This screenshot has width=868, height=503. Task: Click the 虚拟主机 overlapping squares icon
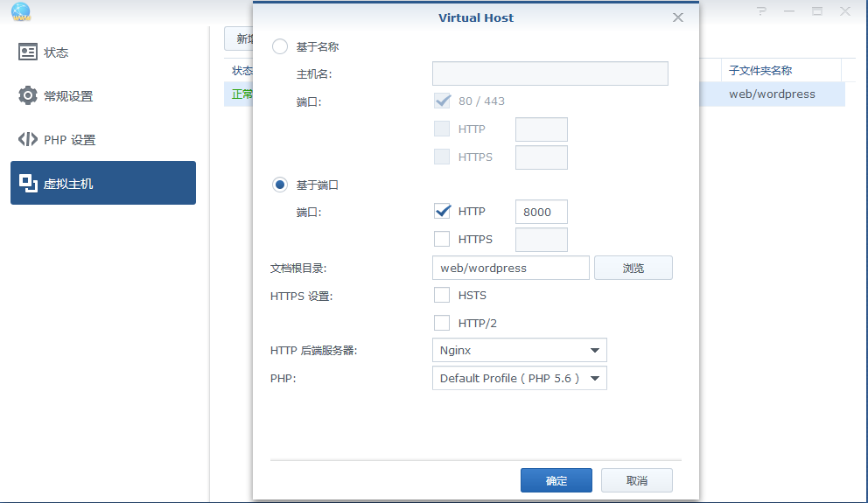(28, 183)
